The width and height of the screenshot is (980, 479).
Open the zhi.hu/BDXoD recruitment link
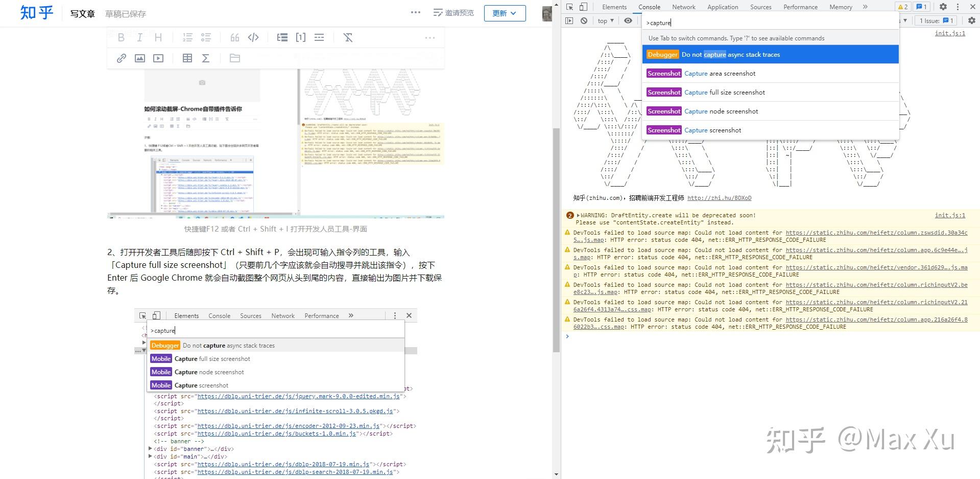719,198
